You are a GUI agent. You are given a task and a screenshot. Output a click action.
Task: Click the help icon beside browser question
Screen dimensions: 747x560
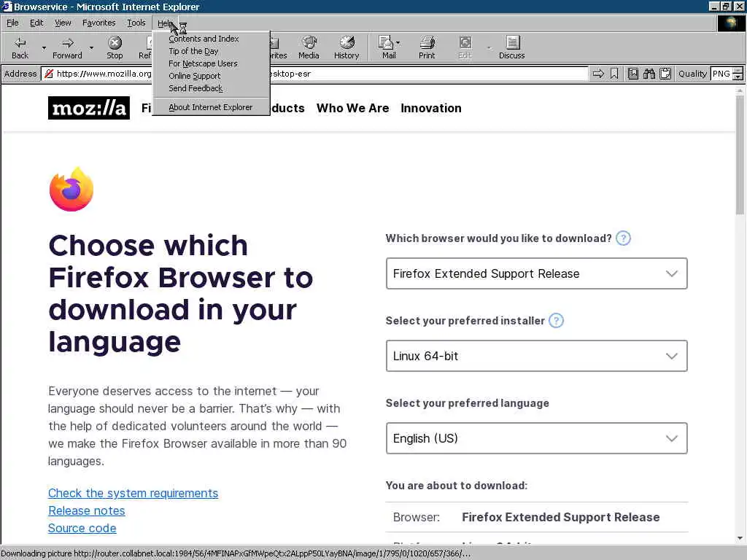click(x=623, y=238)
